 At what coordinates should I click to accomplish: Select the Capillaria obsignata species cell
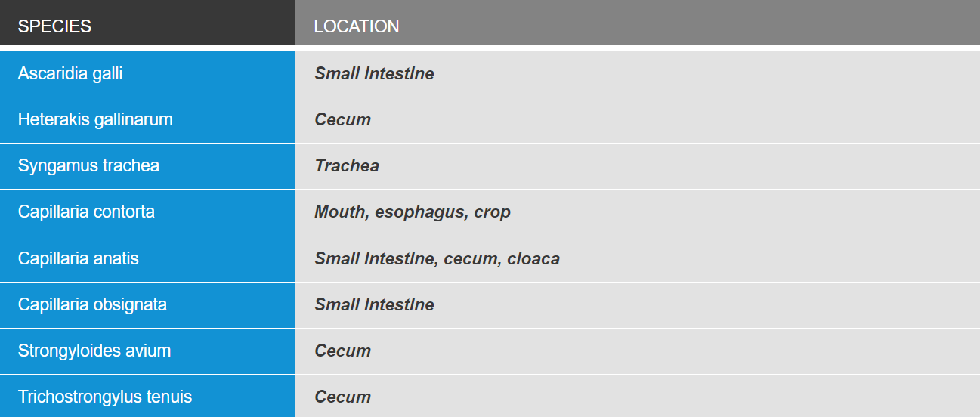(147, 304)
